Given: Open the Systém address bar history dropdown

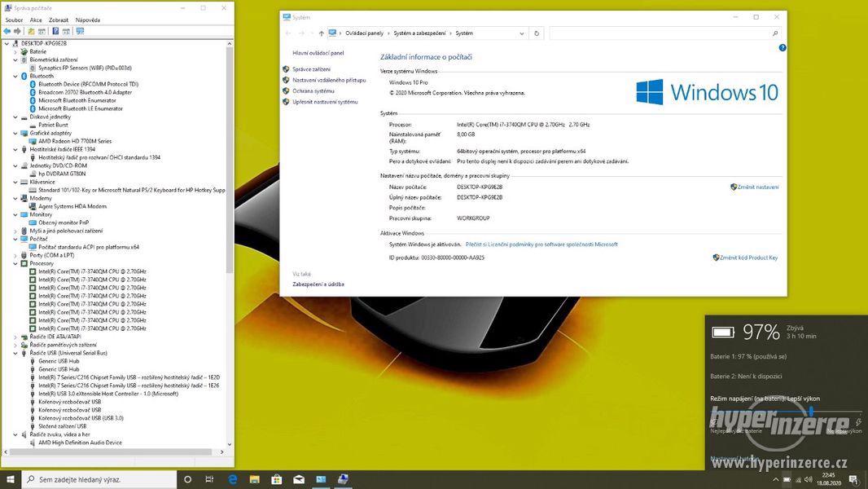Looking at the screenshot, I should [x=521, y=33].
